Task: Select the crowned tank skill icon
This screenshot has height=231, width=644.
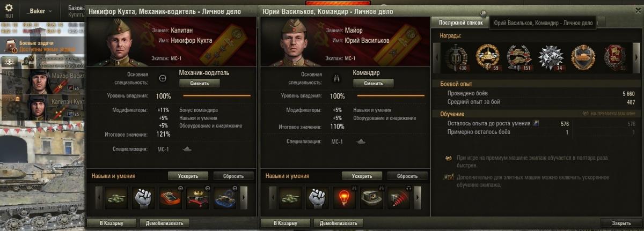Action: [x=197, y=198]
